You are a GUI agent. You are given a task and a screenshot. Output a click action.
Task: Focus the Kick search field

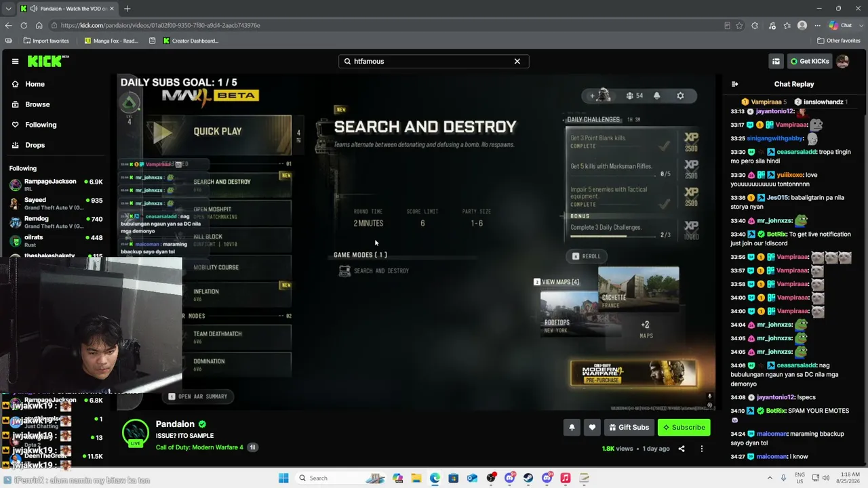[433, 61]
